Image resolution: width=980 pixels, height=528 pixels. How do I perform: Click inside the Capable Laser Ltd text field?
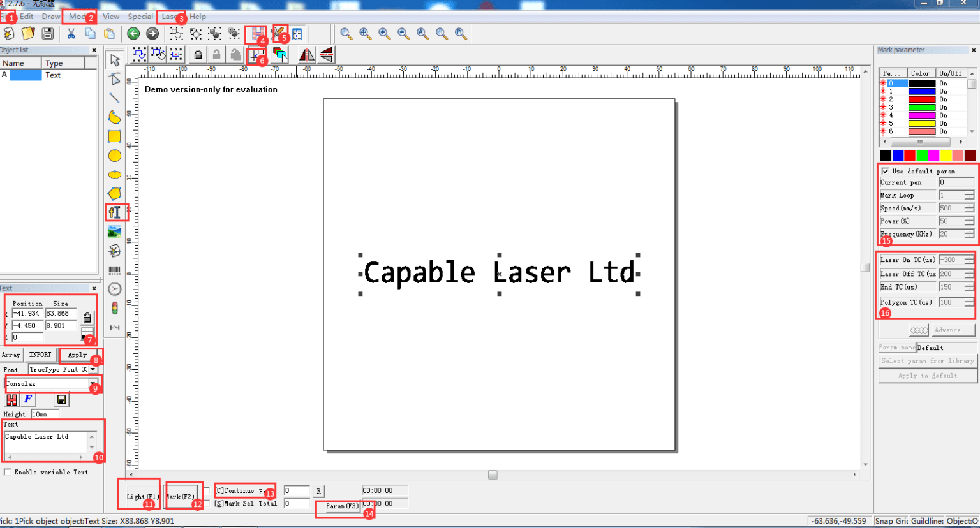[41, 440]
